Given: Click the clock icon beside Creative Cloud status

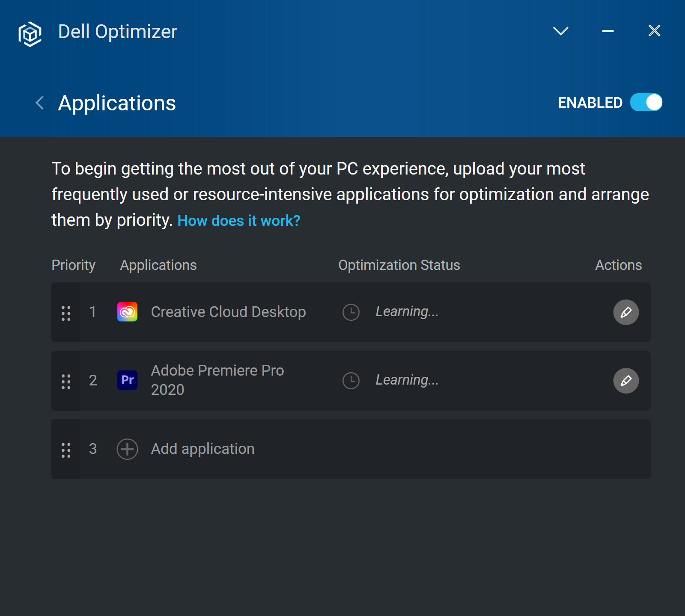Looking at the screenshot, I should pyautogui.click(x=351, y=312).
